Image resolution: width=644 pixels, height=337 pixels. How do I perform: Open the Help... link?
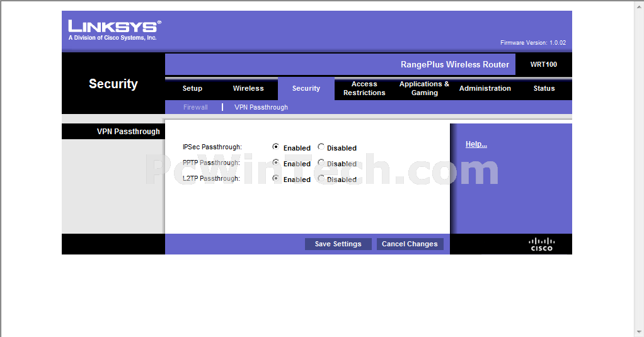coord(476,144)
